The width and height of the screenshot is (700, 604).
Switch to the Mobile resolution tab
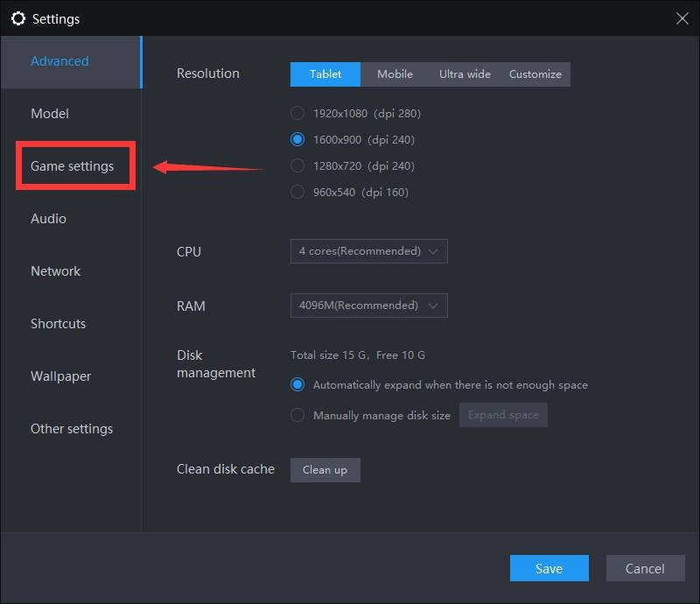point(395,74)
